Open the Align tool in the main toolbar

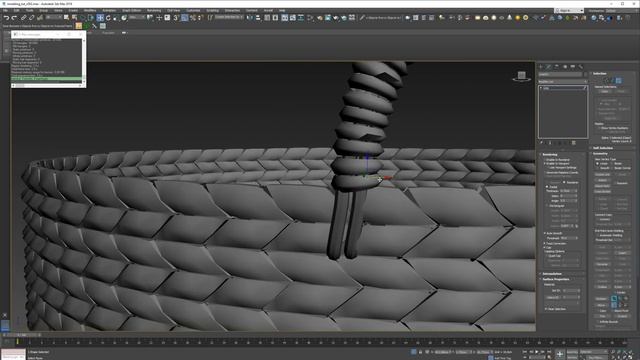point(258,18)
